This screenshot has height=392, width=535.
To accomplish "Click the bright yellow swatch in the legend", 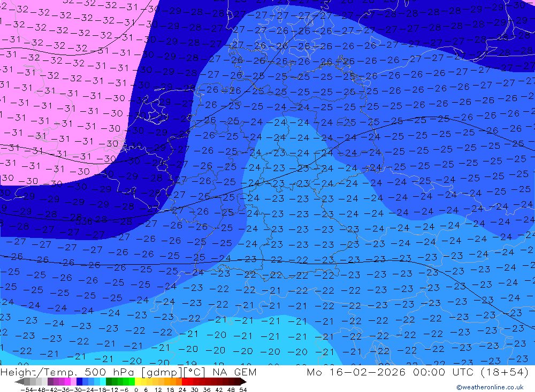I will 138,381.
